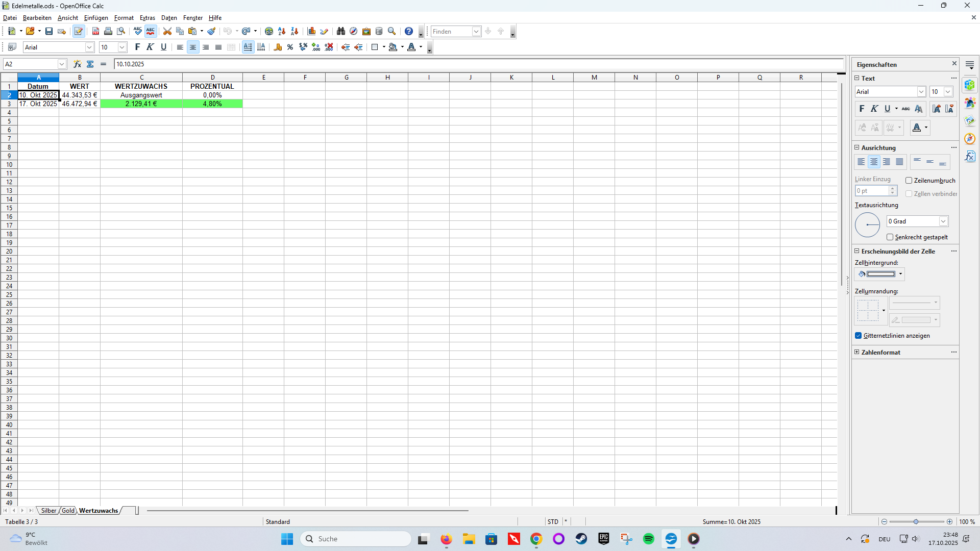Open the Textausrichtung degree dropdown
Screen dimensions: 980x551
click(x=943, y=221)
